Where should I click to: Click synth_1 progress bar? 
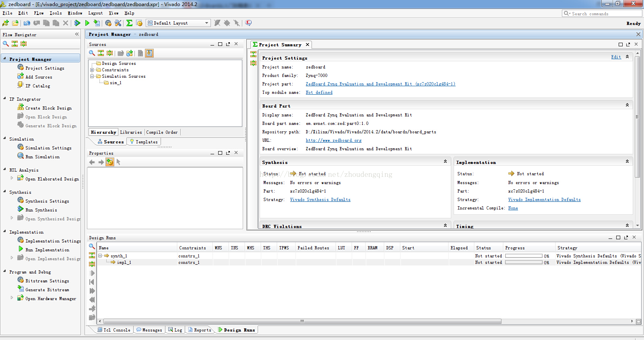click(x=524, y=256)
